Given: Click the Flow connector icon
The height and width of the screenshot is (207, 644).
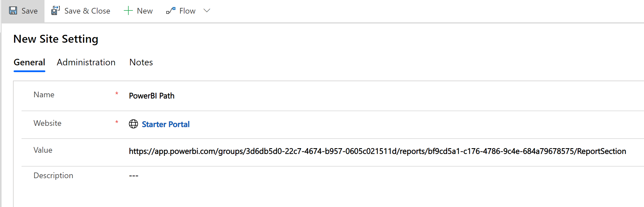Looking at the screenshot, I should 171,10.
